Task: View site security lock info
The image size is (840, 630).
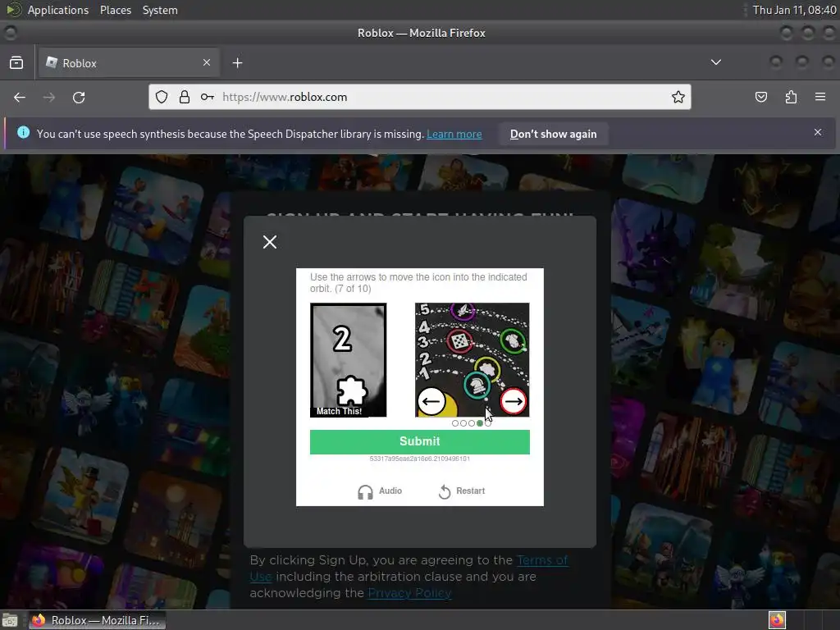Action: click(185, 97)
